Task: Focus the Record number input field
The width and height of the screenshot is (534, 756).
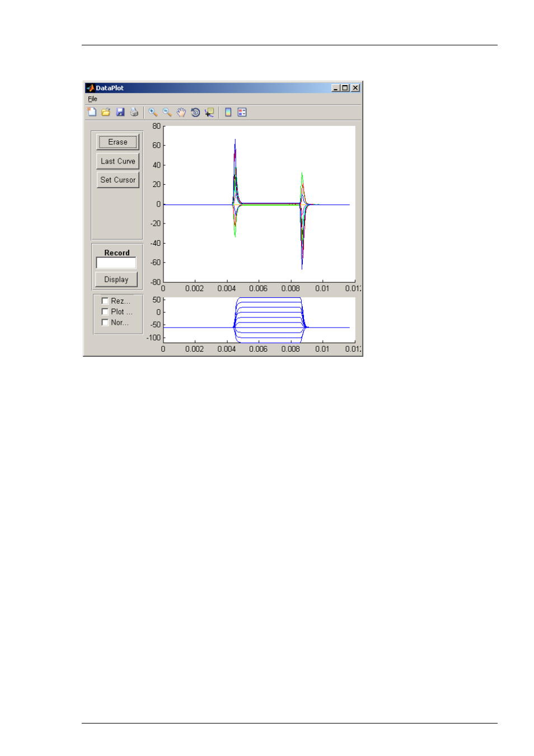Action: (x=116, y=263)
